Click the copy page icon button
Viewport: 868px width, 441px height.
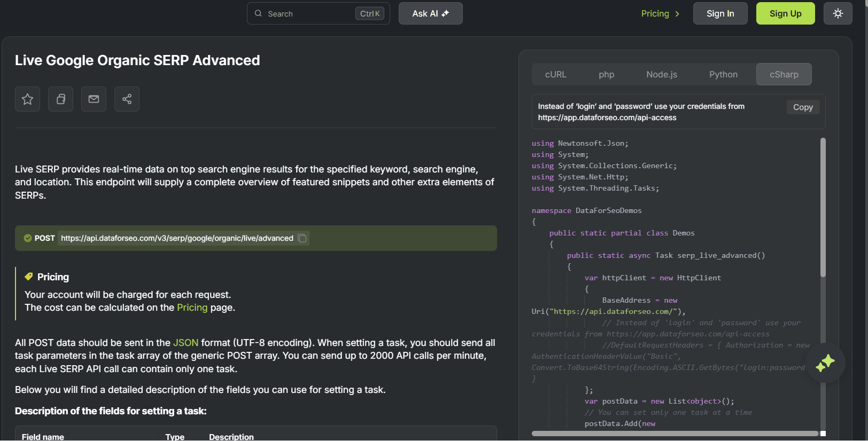(60, 99)
